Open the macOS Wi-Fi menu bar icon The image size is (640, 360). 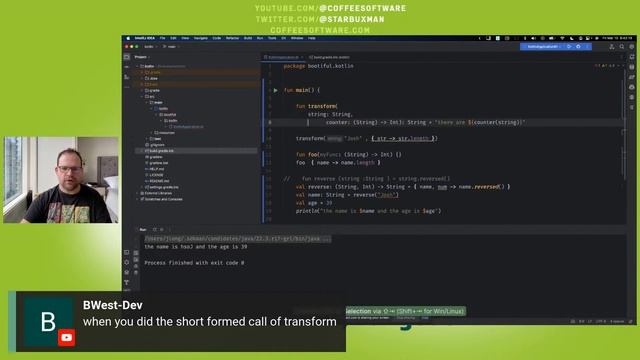coord(562,38)
